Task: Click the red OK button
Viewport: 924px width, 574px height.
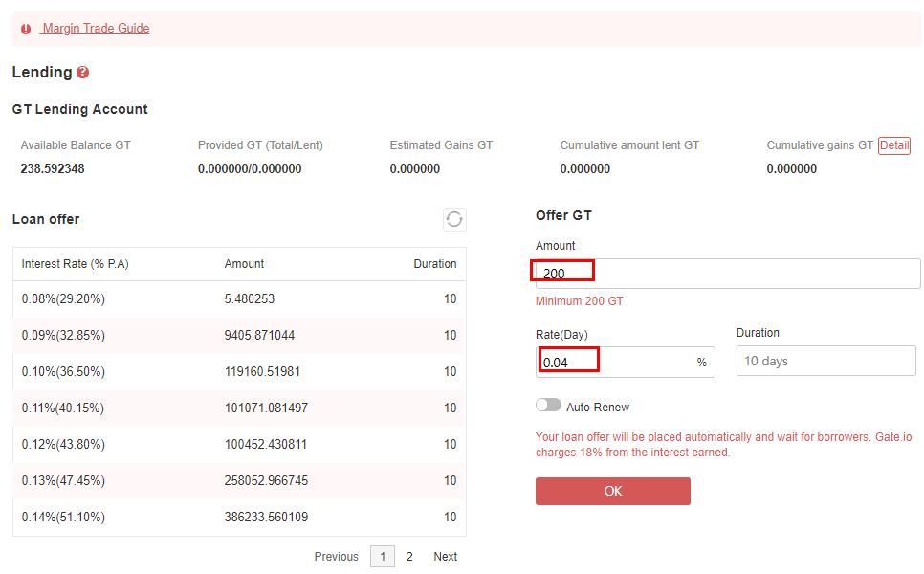Action: click(613, 491)
